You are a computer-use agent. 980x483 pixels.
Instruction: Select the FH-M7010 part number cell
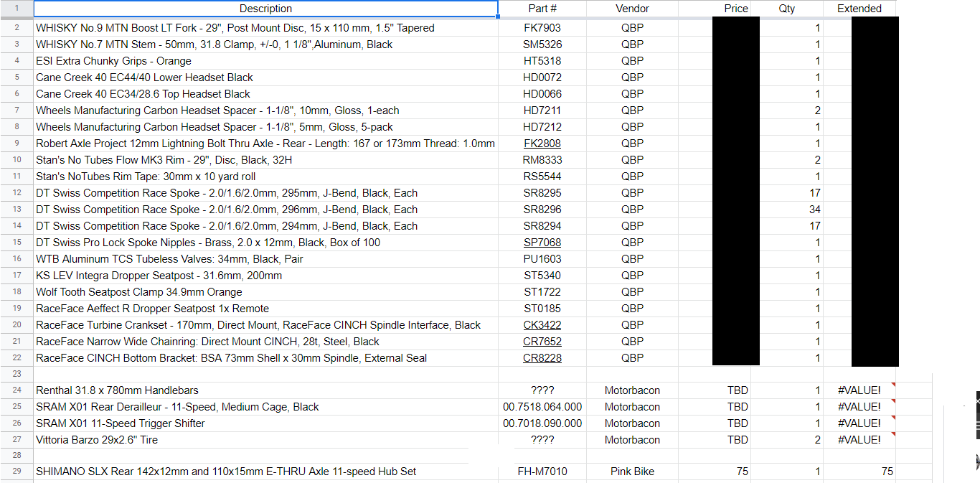coord(542,472)
